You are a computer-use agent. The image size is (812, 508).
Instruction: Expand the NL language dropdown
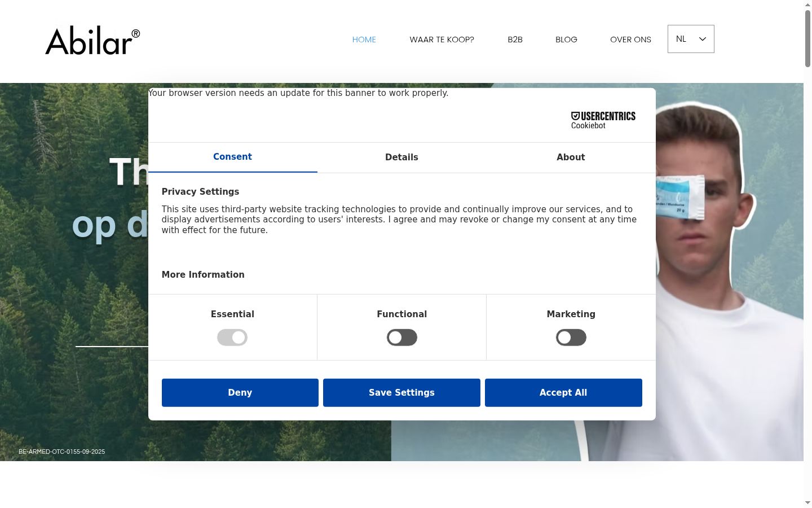(691, 39)
